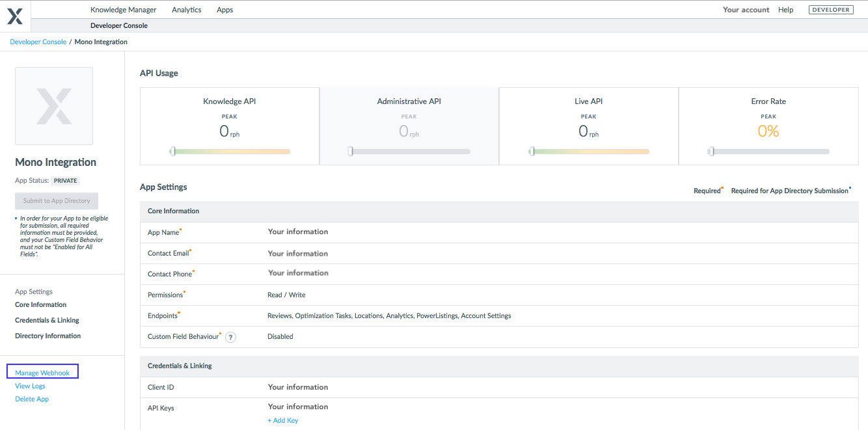Click the API Usage heading

click(159, 74)
